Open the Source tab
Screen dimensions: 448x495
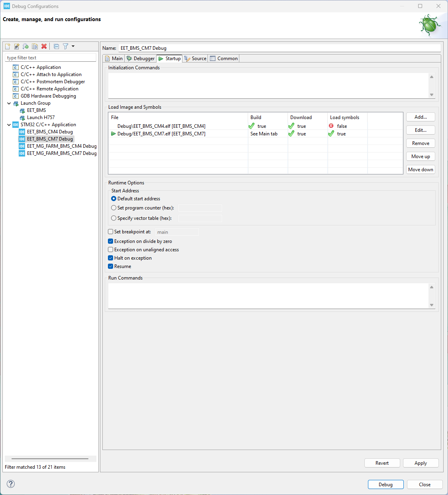(x=195, y=59)
